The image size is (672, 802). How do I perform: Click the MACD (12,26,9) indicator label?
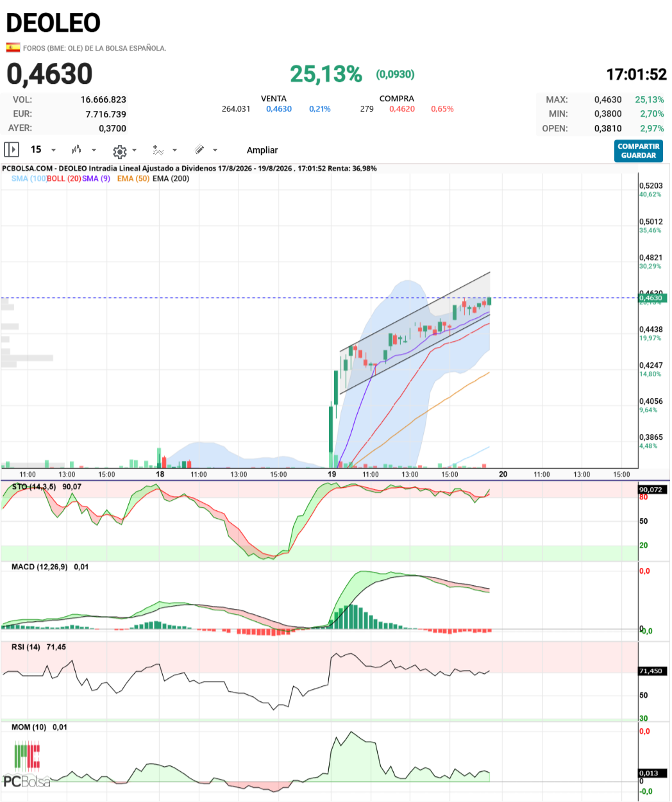tap(39, 567)
